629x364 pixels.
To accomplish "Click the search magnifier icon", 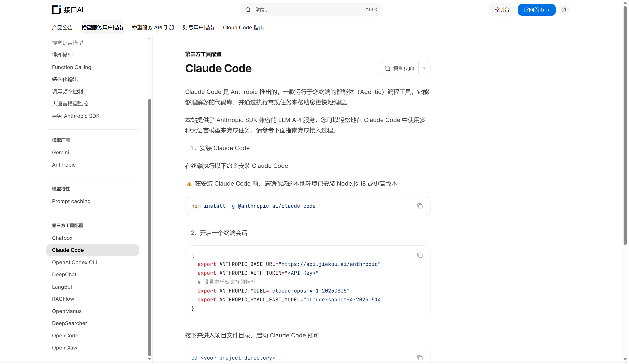I will (x=248, y=10).
